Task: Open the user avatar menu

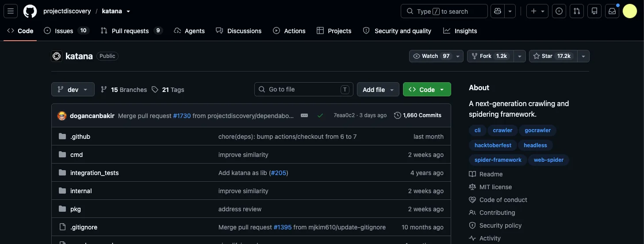Action: pyautogui.click(x=630, y=11)
